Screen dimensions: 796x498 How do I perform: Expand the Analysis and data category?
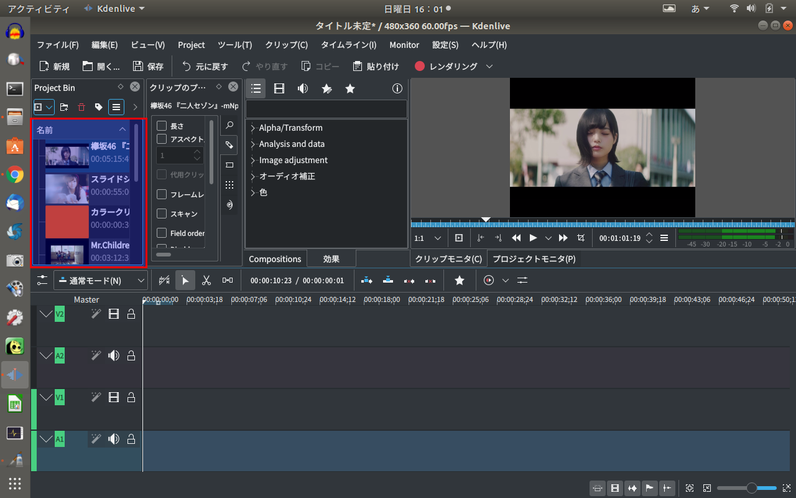coord(253,144)
